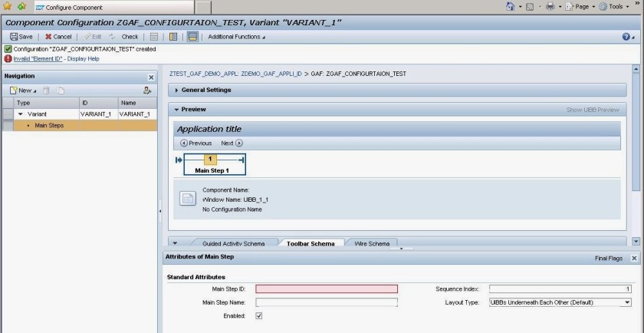Toggle the bottom Attributes panel icon
This screenshot has width=644, height=333.
click(x=192, y=37)
